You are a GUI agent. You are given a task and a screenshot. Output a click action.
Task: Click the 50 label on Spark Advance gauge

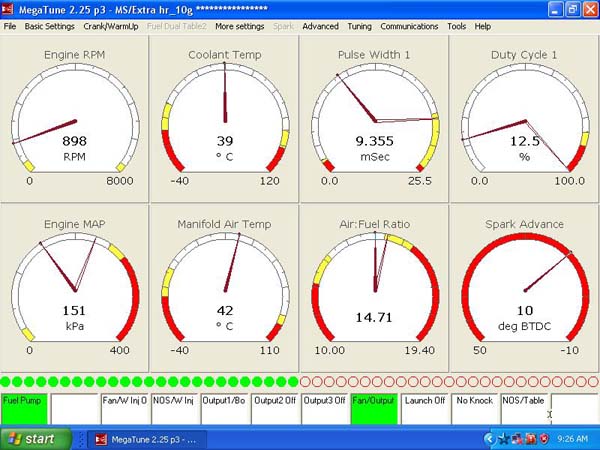click(479, 350)
